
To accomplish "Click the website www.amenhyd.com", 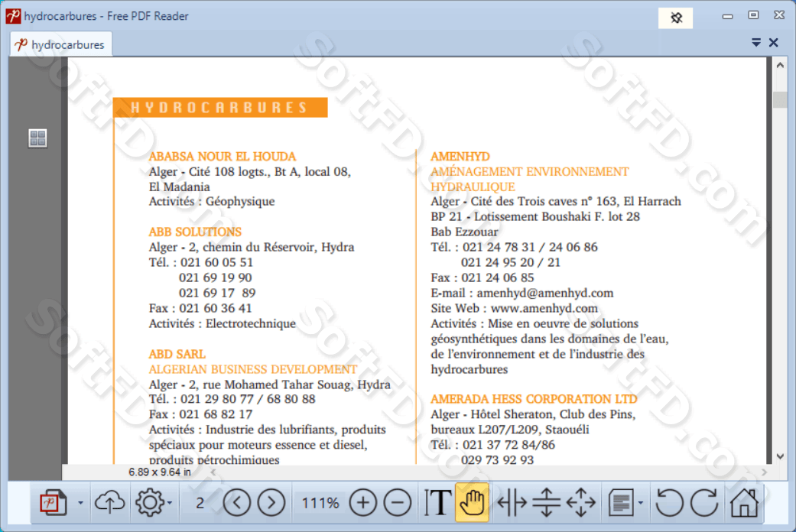I will pos(544,308).
